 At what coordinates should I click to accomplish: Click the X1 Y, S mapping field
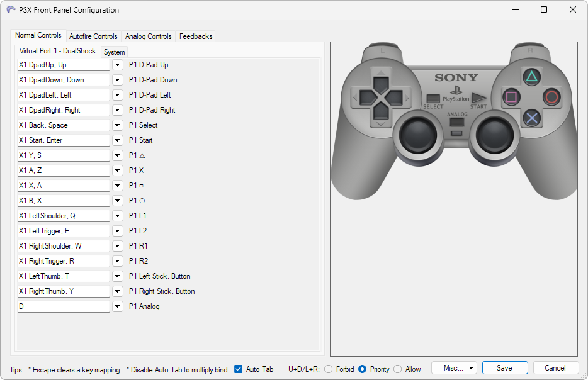pos(64,155)
